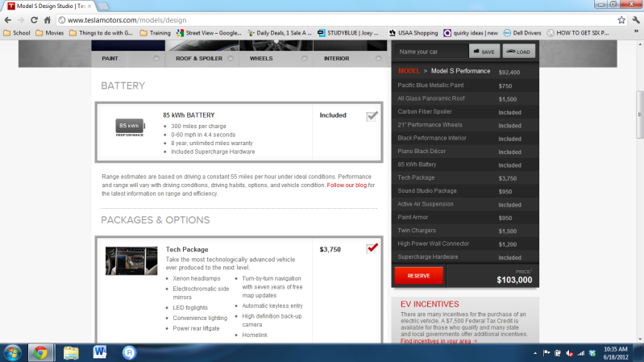Open STUDYBLUE | Joey bookmark

pos(348,33)
